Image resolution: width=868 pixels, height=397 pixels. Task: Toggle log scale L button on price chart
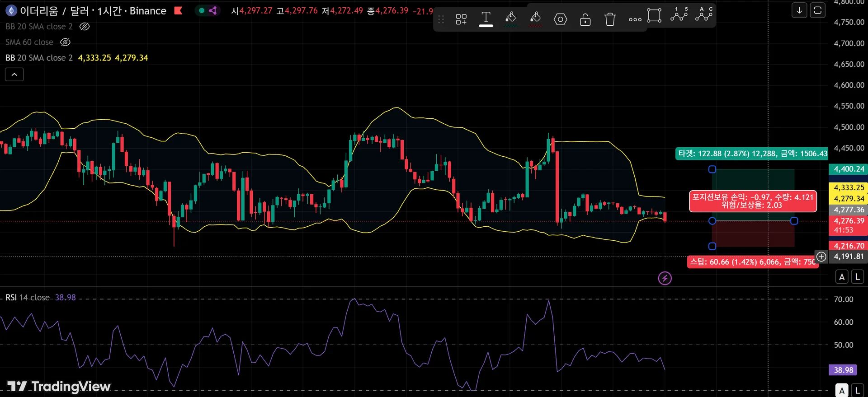point(858,277)
